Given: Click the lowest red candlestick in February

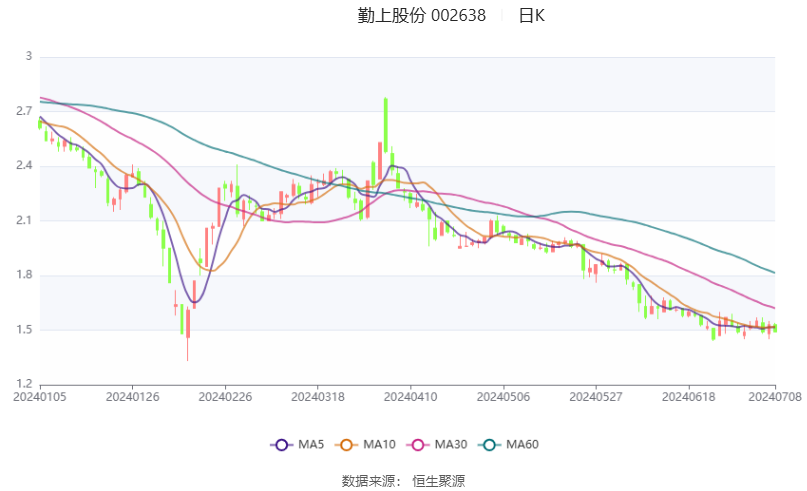Looking at the screenshot, I should point(188,335).
